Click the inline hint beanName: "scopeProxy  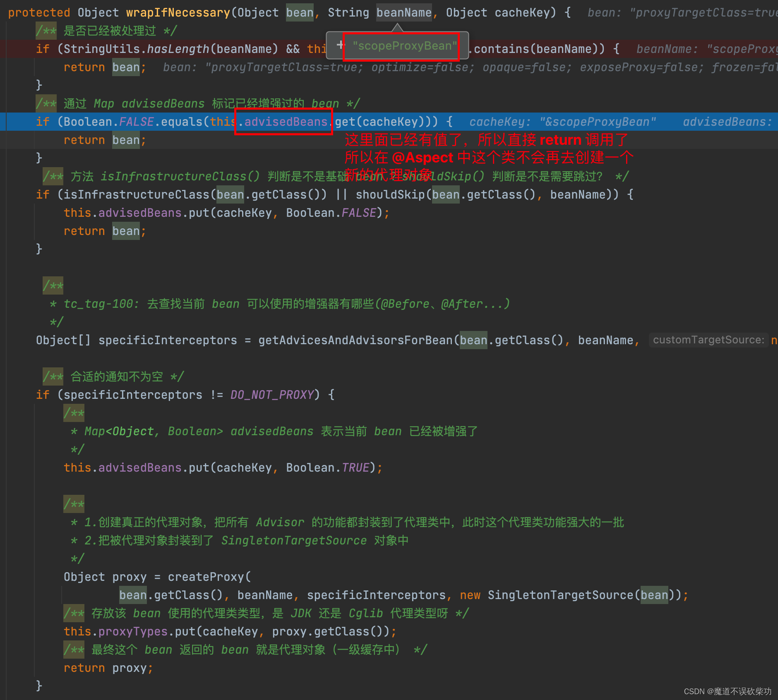tap(707, 49)
